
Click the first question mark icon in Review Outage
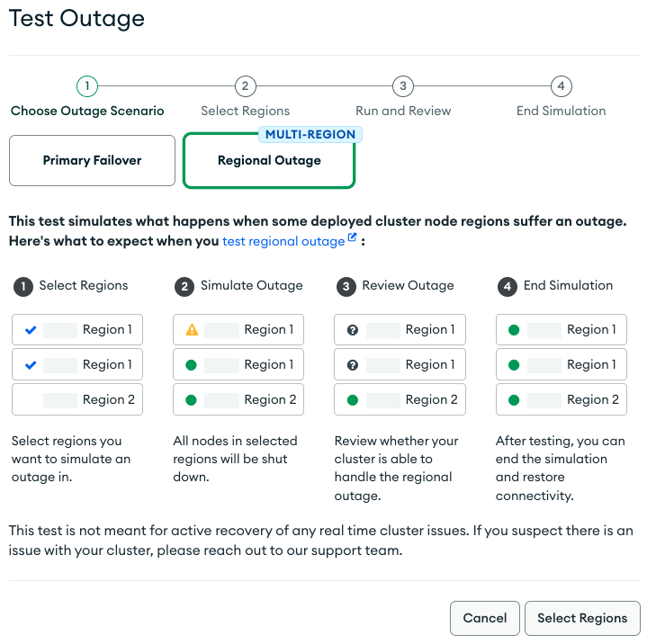click(x=353, y=330)
